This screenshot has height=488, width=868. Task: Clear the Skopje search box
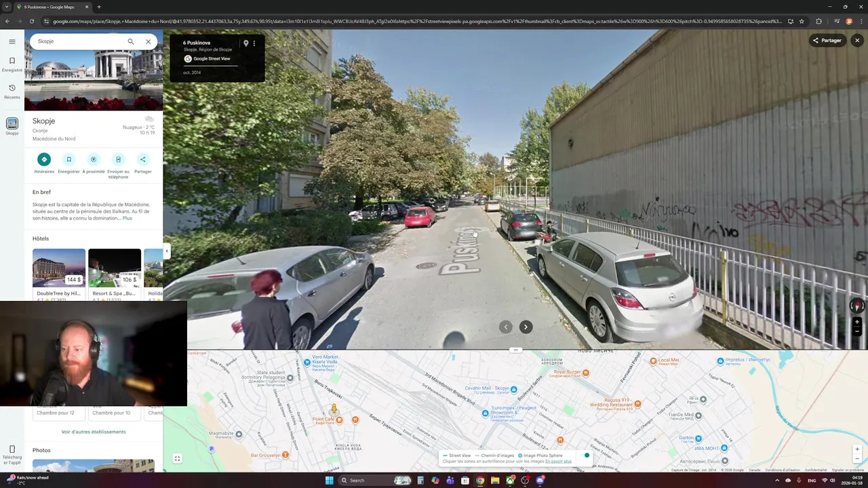click(149, 41)
